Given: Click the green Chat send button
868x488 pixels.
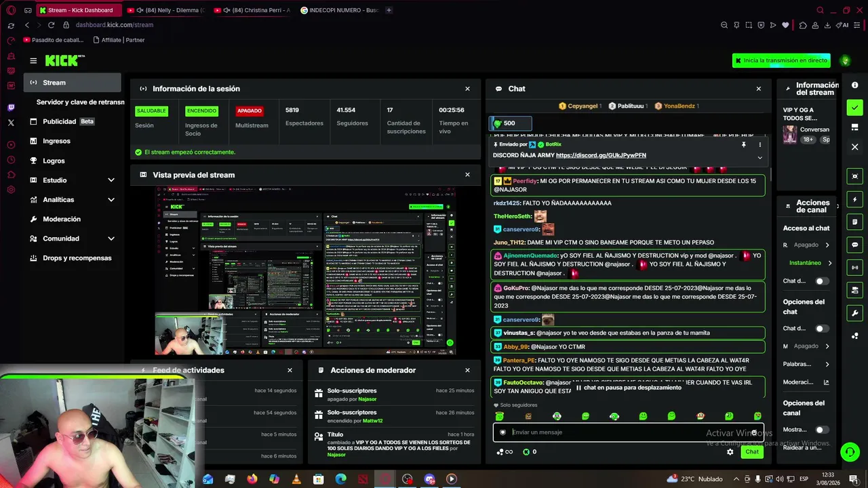Looking at the screenshot, I should click(752, 452).
